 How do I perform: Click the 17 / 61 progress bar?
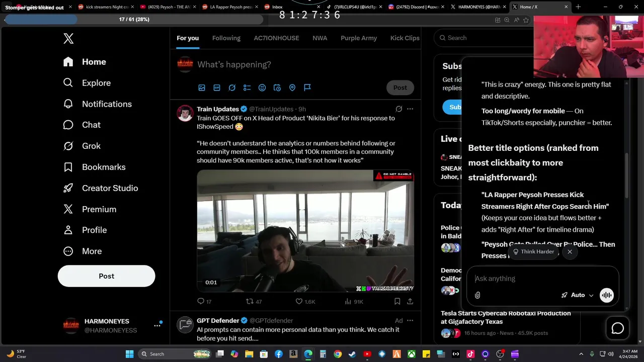click(x=134, y=19)
